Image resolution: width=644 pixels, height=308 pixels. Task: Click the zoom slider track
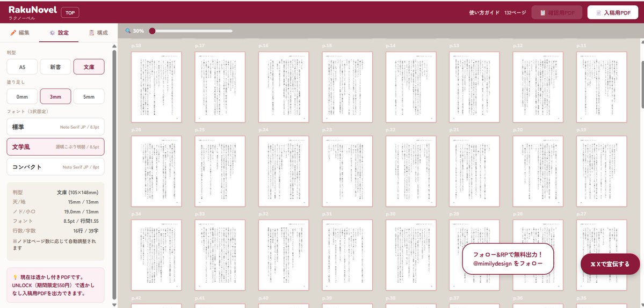(191, 31)
